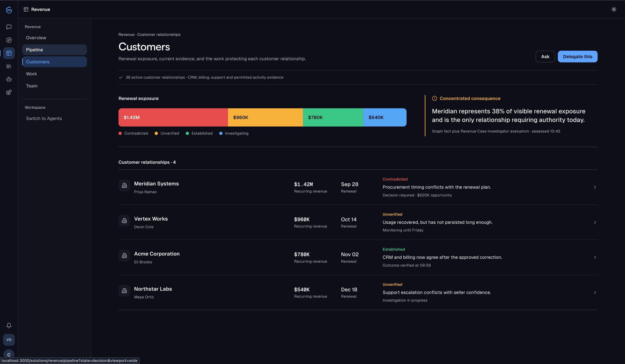Open the Northstar Labs customer name
This screenshot has width=625, height=364.
point(153,289)
